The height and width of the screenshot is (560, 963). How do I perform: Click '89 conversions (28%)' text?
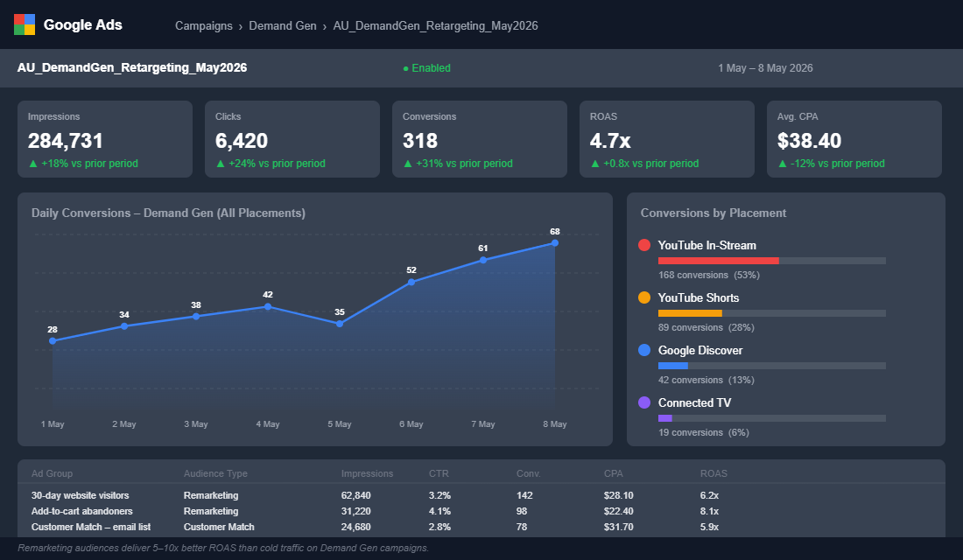[706, 328]
